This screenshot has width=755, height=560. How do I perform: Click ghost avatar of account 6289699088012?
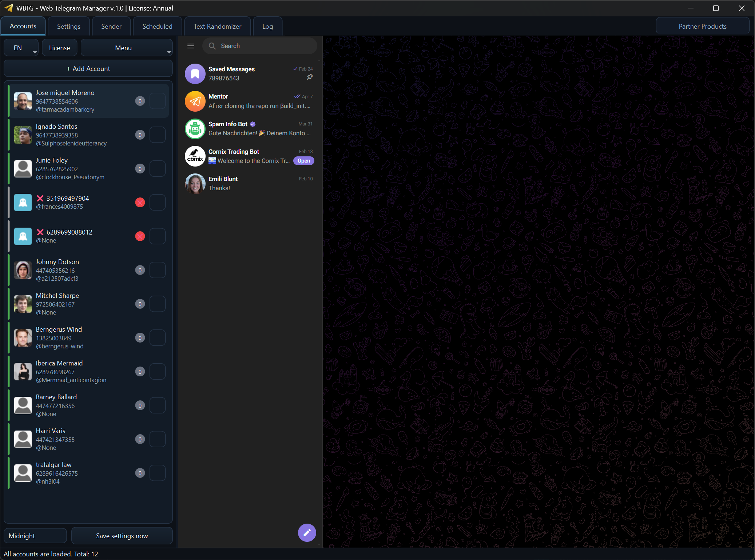[x=23, y=236]
